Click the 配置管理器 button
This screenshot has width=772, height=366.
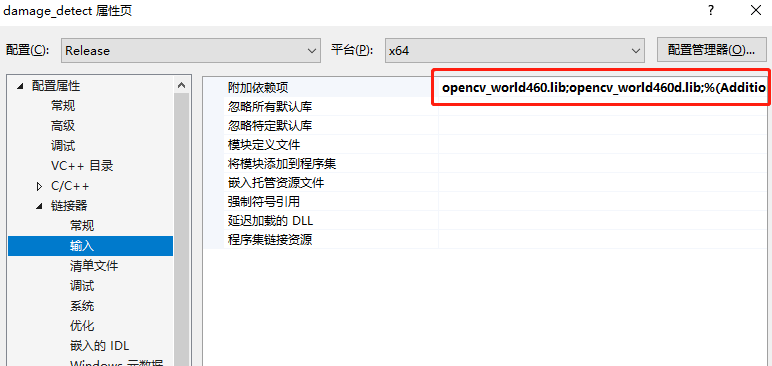point(710,50)
